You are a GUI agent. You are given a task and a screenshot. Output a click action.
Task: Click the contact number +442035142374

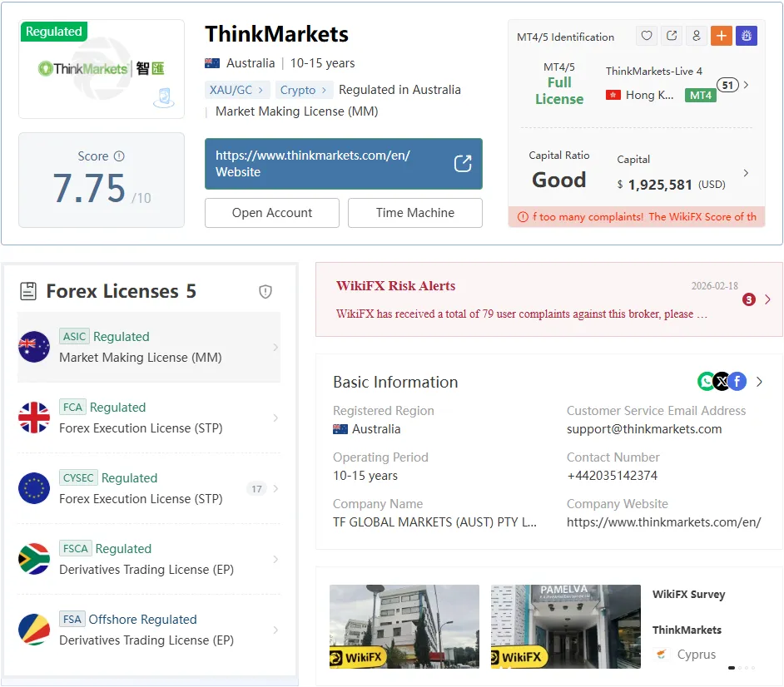pos(612,476)
